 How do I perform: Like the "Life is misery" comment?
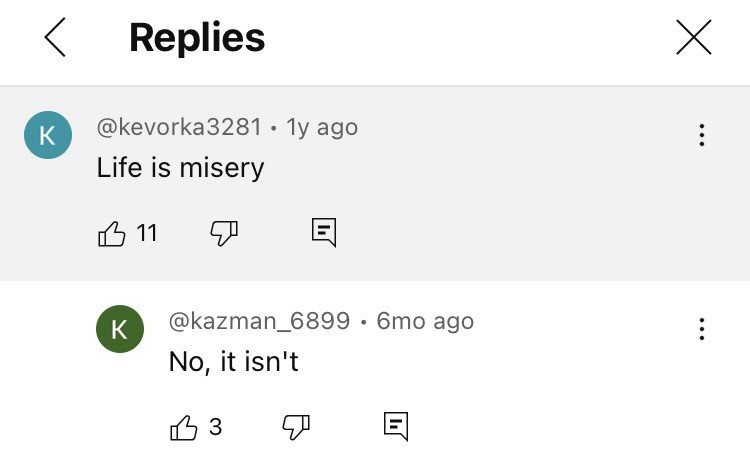pyautogui.click(x=111, y=234)
